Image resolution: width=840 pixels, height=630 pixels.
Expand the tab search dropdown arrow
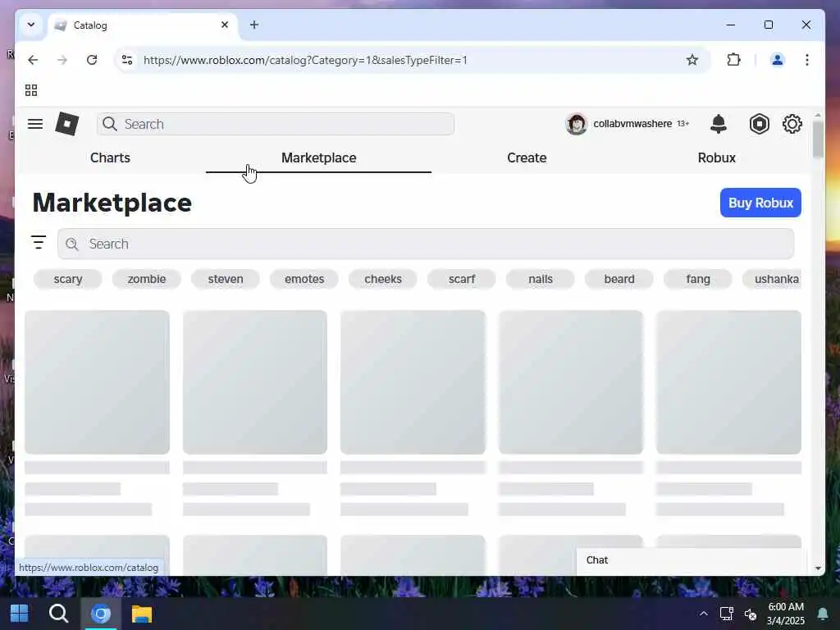[31, 25]
